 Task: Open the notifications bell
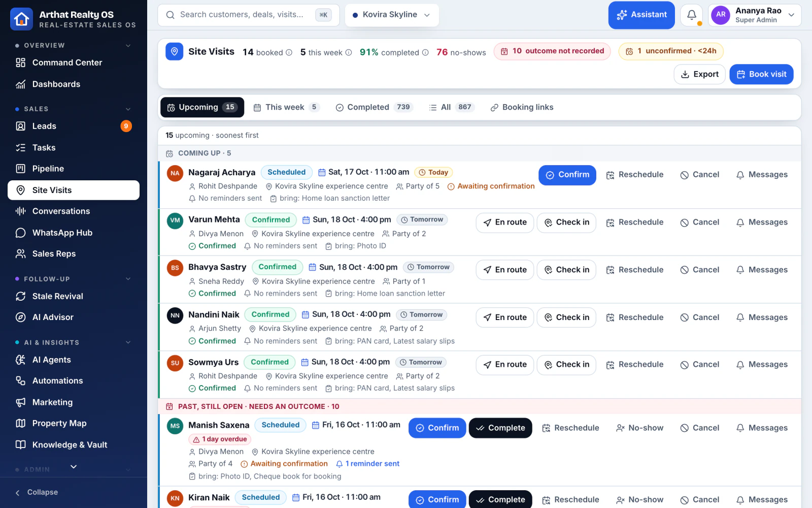(691, 15)
